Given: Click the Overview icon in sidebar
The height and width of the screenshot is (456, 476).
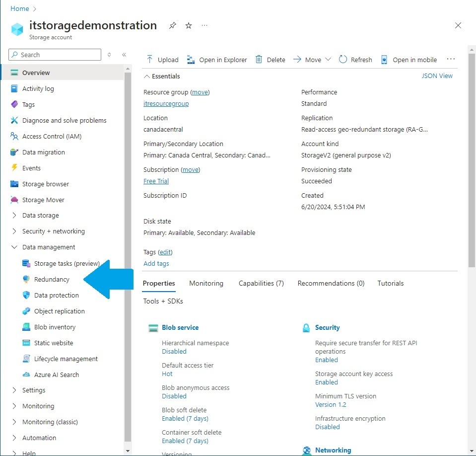Looking at the screenshot, I should coord(14,73).
